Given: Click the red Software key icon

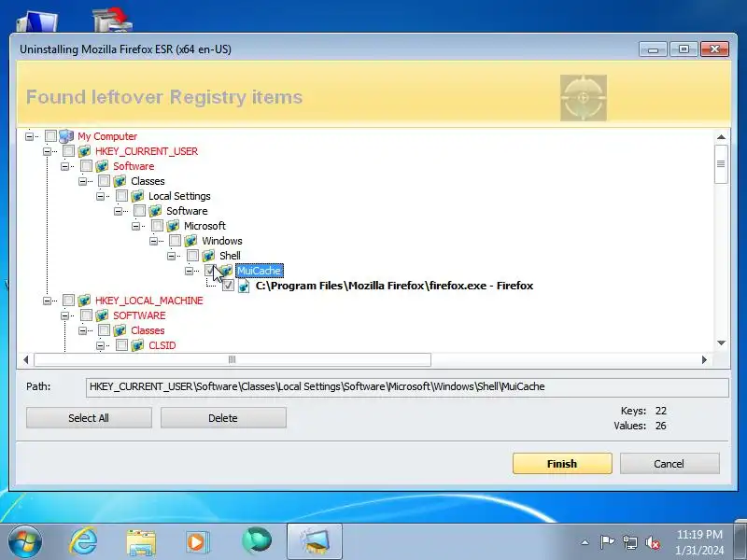Looking at the screenshot, I should 102,166.
